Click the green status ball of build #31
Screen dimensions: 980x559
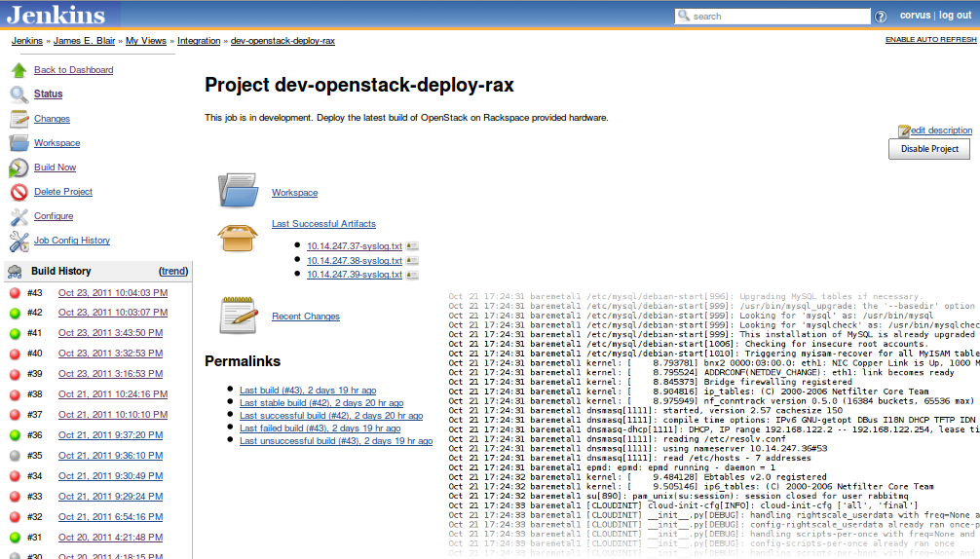[15, 538]
